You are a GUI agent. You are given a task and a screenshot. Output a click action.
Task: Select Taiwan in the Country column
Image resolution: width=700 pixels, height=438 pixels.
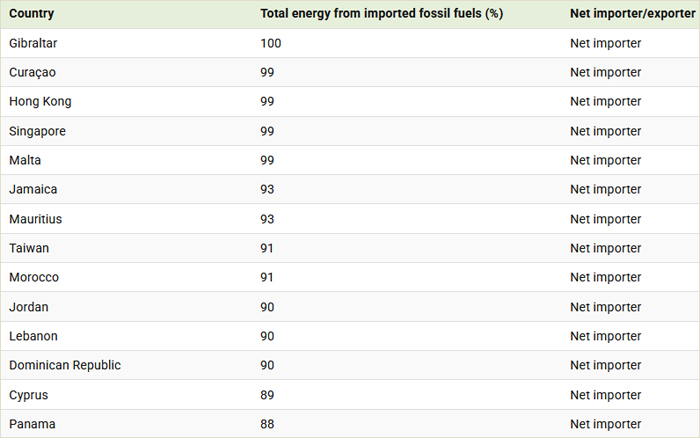coord(29,248)
